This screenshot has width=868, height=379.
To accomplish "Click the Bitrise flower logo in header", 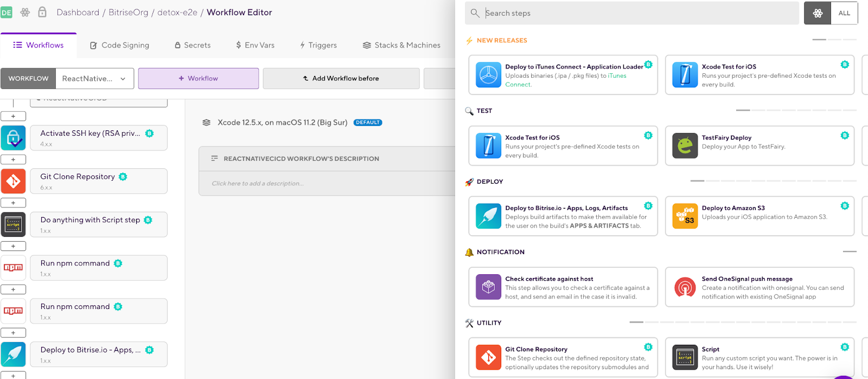I will coord(25,12).
